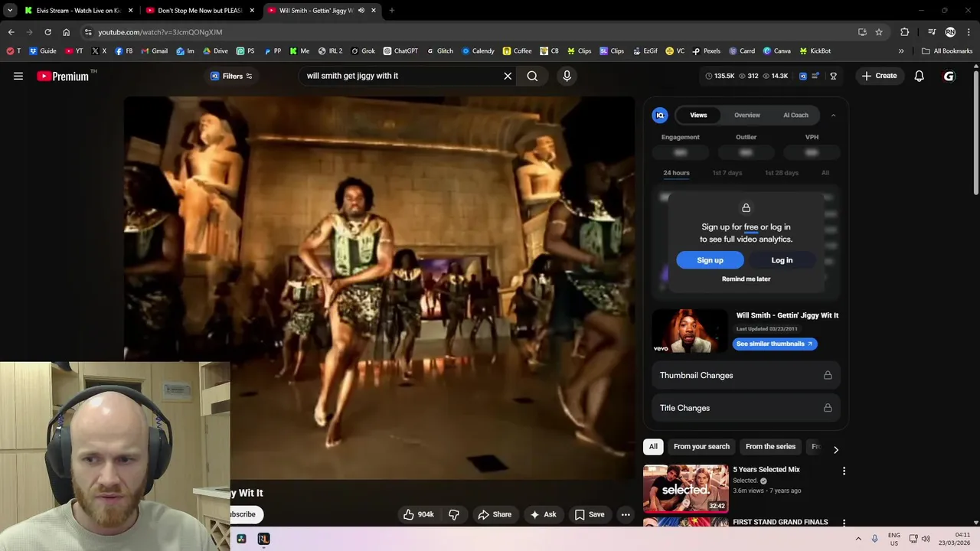Click Remind me later
This screenshot has width=980, height=551.
coord(746,279)
